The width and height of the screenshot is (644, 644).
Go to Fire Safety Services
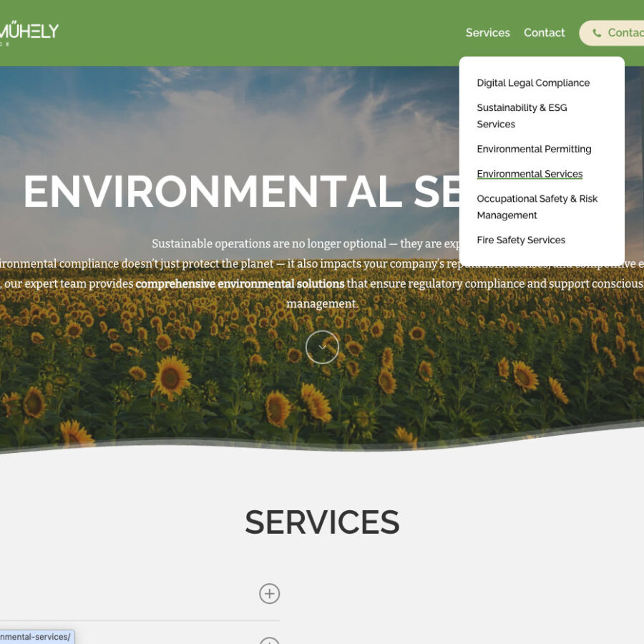click(521, 240)
